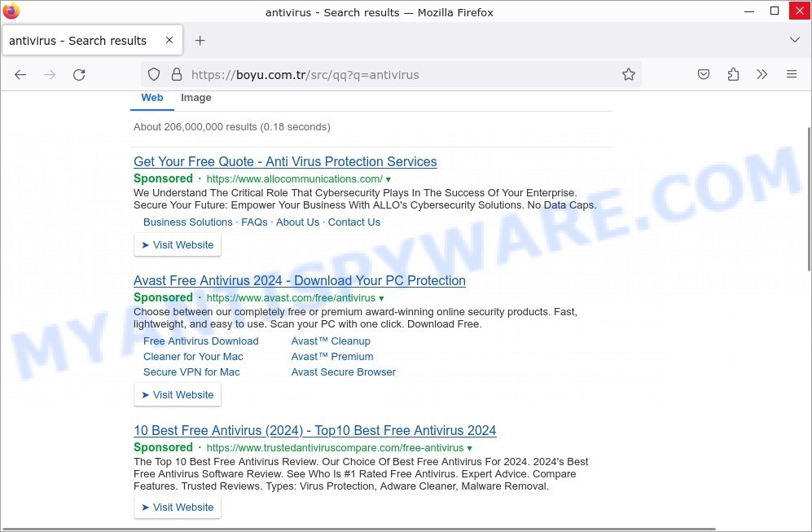The height and width of the screenshot is (532, 812).
Task: Open Avast Premium sitelink
Action: coord(332,357)
